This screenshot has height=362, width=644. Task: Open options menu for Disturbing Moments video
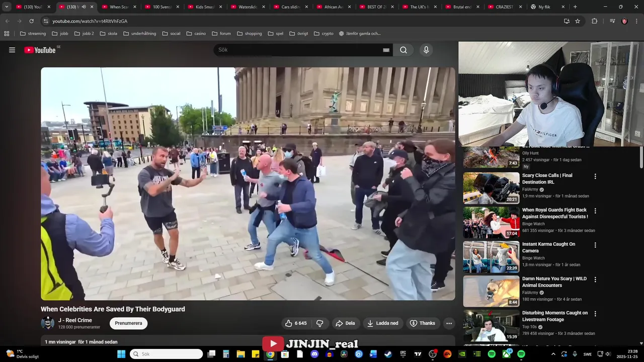tap(595, 314)
